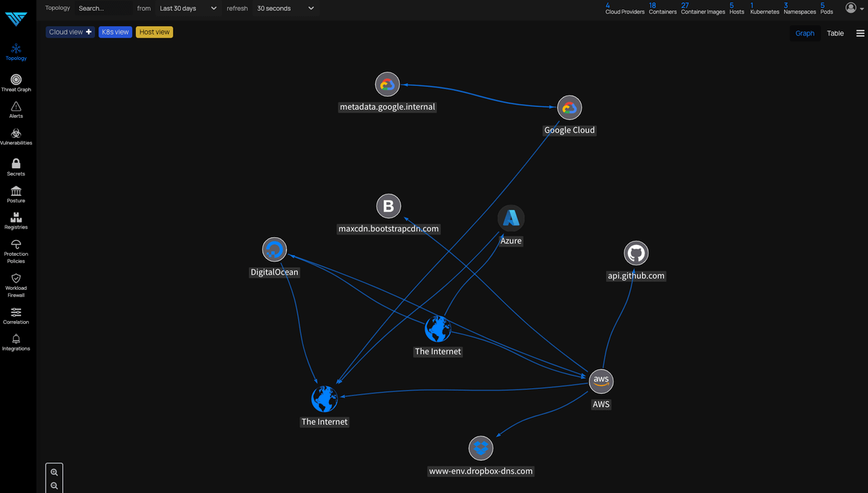Toggle the K8s view filter

click(116, 32)
